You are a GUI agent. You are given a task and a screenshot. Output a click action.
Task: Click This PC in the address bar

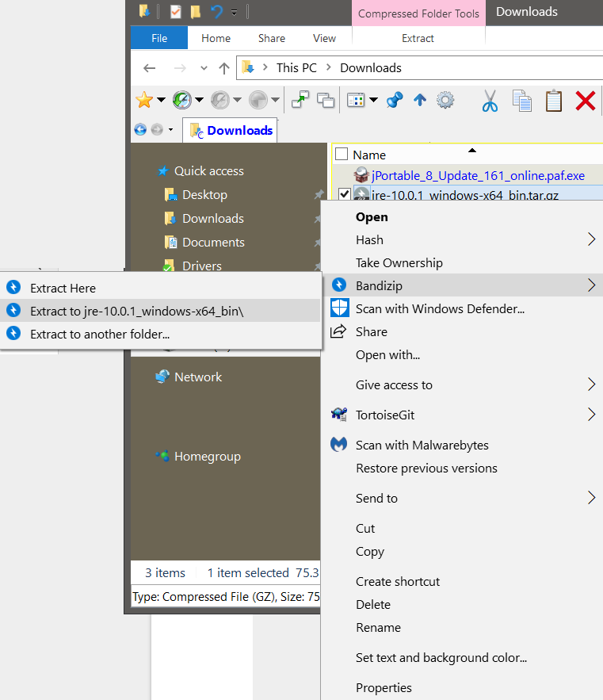[296, 68]
